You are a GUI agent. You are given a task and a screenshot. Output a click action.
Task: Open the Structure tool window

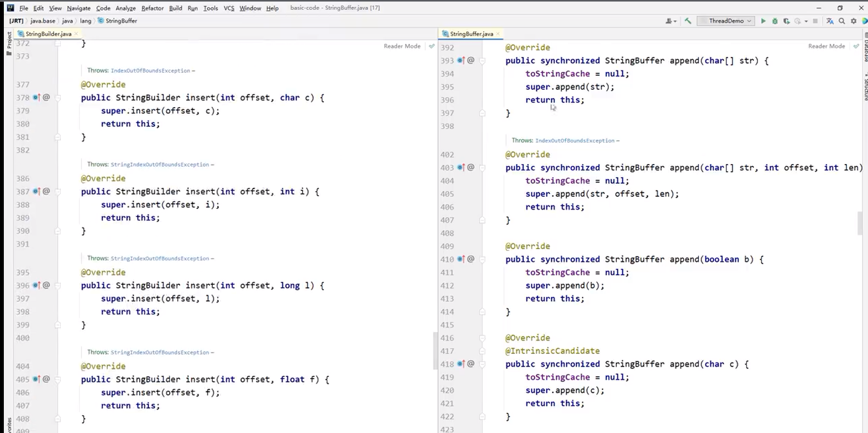[865, 87]
